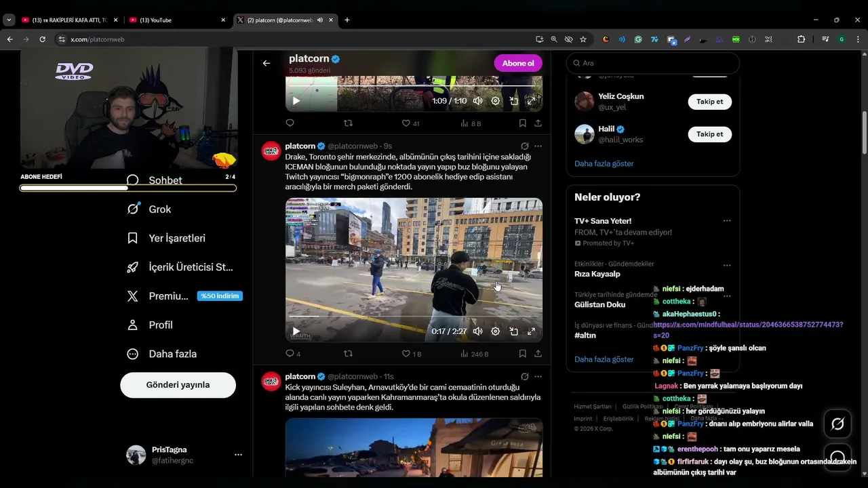Follow Yeliz Coşkun with Takip et
This screenshot has width=868, height=488.
pos(710,102)
